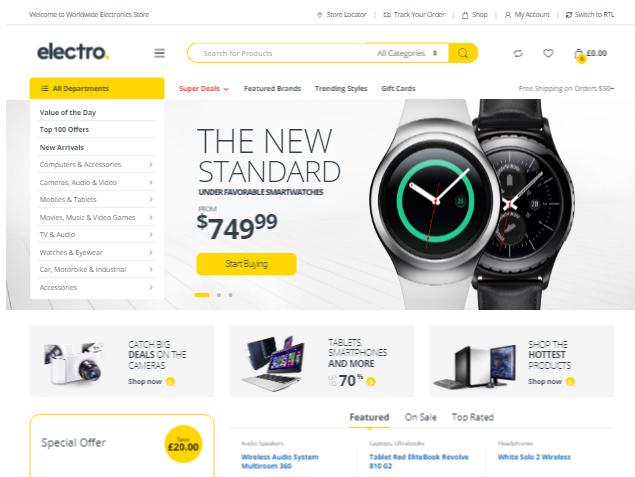Expand the Super Deals menu
This screenshot has height=477, width=635.
pyautogui.click(x=204, y=89)
